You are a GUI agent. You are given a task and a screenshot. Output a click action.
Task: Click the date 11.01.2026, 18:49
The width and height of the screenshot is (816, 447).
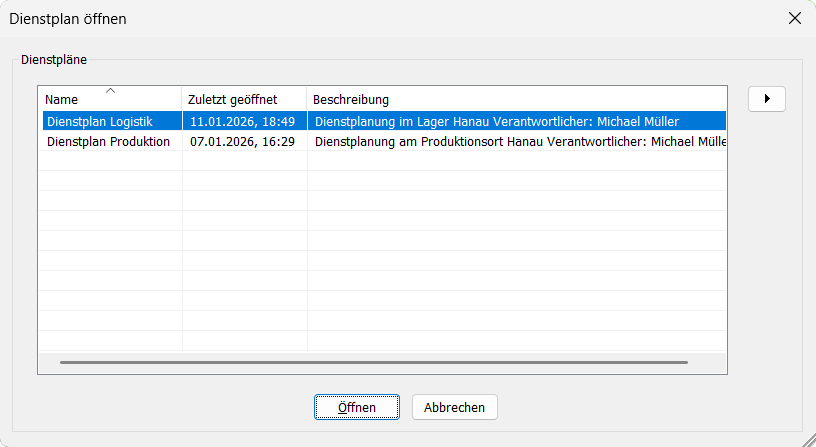[x=243, y=121]
